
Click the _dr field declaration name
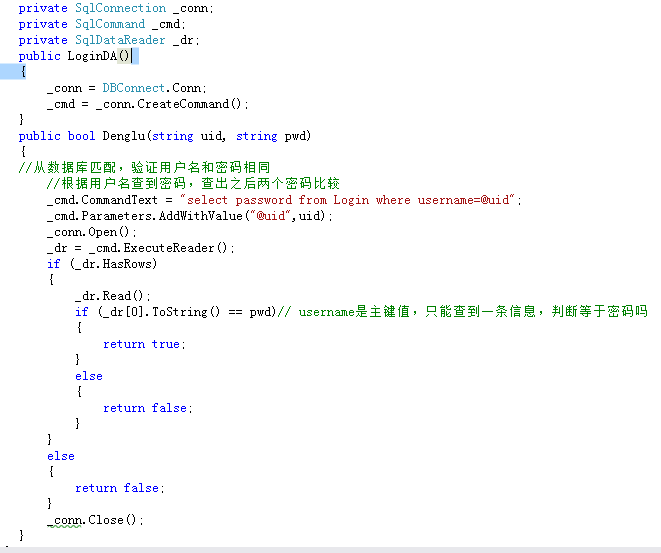tap(183, 40)
